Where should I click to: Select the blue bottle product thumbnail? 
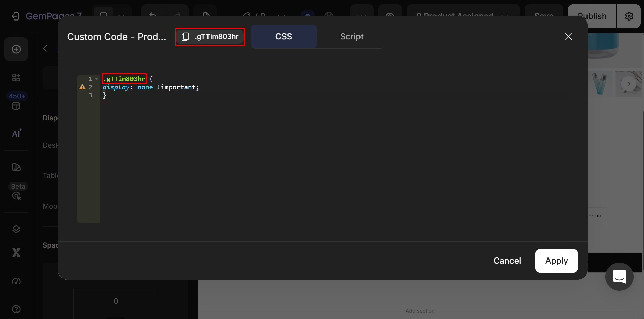pos(600,84)
